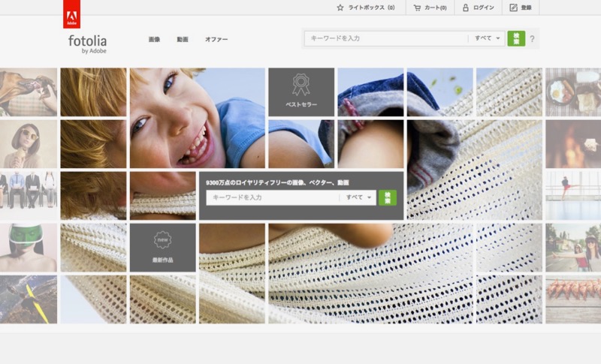
Task: Open the fotolia by Adobe home logo
Action: (x=87, y=44)
